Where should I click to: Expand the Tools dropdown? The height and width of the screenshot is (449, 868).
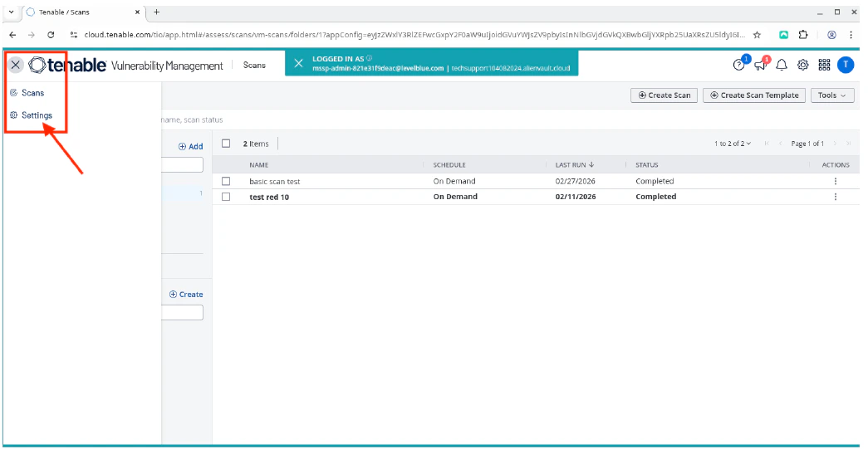pos(832,95)
